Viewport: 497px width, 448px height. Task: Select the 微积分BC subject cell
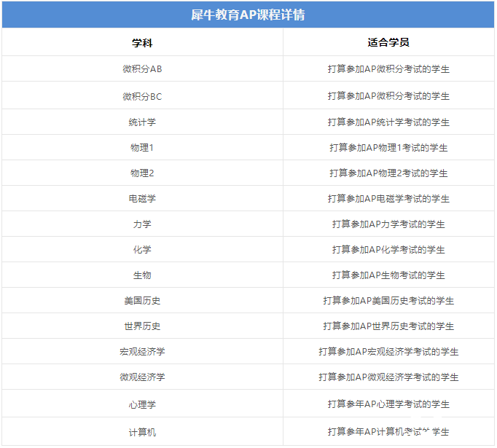tap(142, 96)
